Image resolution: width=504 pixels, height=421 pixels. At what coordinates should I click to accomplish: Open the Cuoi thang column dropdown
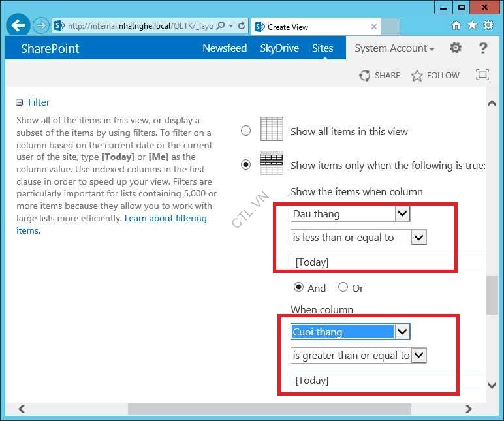402,332
